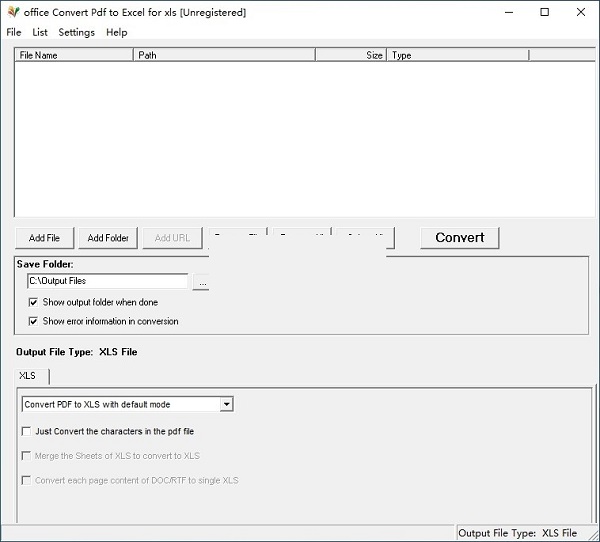Viewport: 600px width, 542px height.
Task: Expand the Convert PDF to XLS mode dropdown
Action: (227, 404)
